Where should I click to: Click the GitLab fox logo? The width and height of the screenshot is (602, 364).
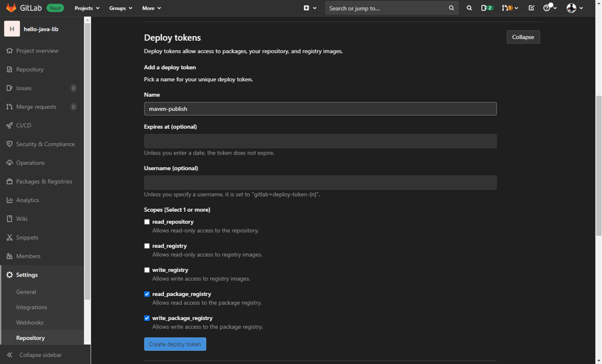coord(11,8)
